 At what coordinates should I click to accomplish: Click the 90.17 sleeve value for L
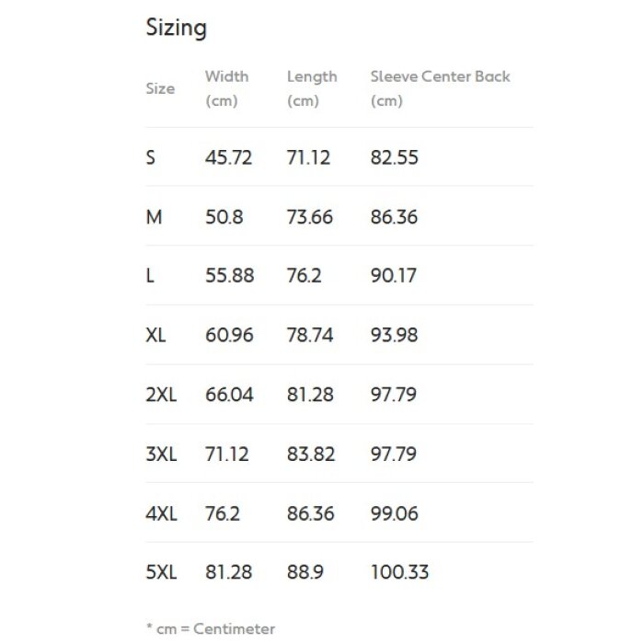[x=394, y=276]
